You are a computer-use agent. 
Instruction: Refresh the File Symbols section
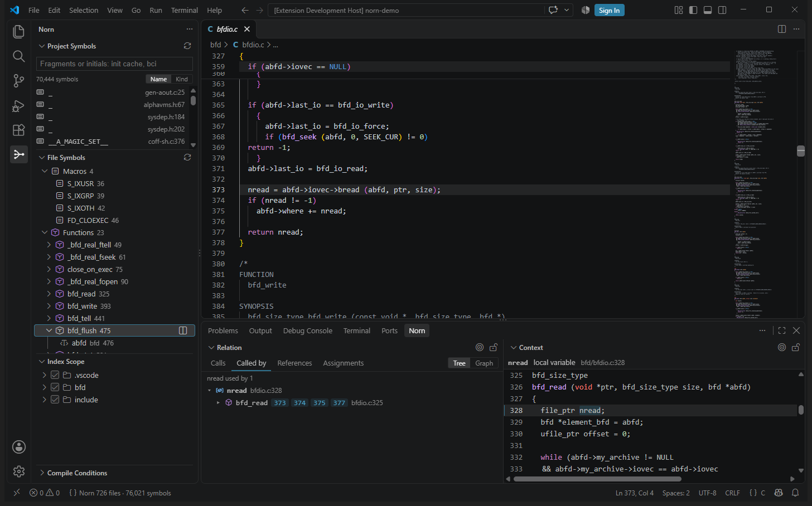(187, 157)
